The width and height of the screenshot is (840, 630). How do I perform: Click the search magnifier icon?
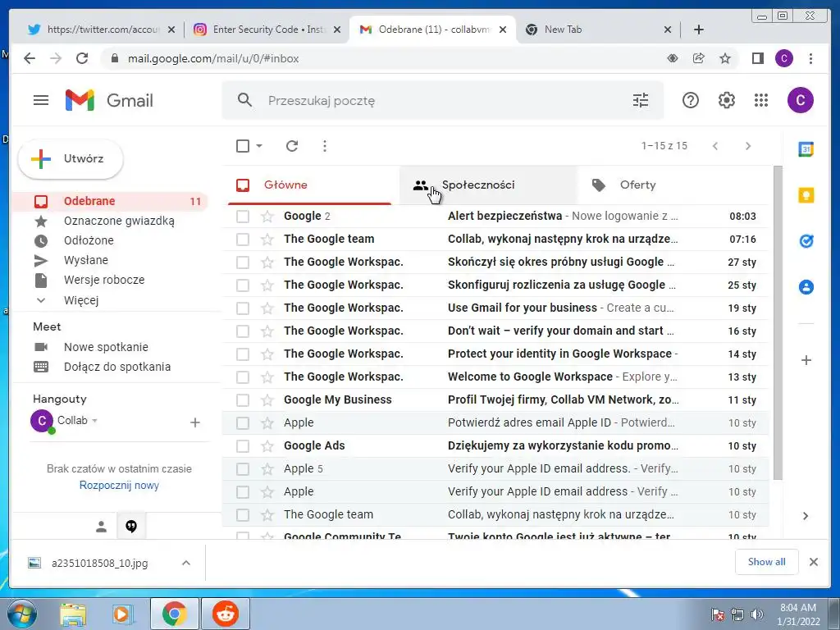point(244,100)
